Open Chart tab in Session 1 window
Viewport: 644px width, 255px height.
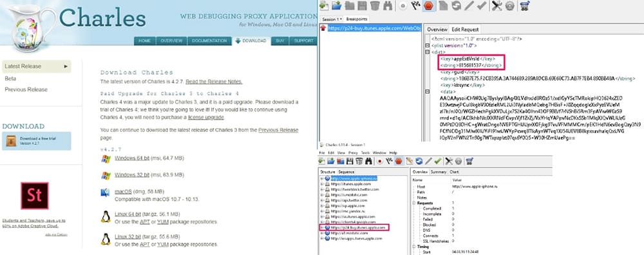point(454,172)
